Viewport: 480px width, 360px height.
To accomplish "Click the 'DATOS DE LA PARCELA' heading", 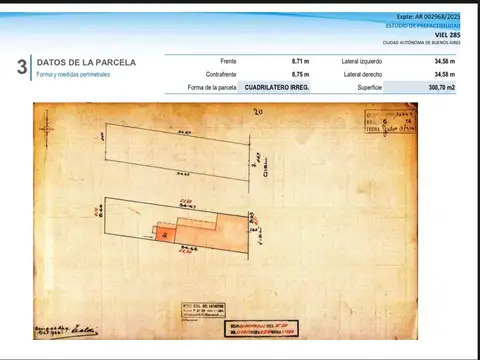I will coord(86,62).
